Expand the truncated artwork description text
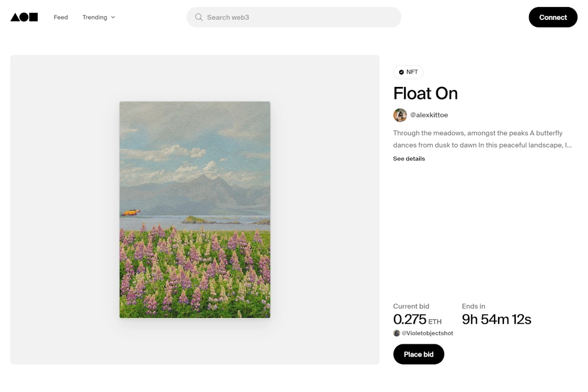Viewport: 588px width, 392px height. 482,139
